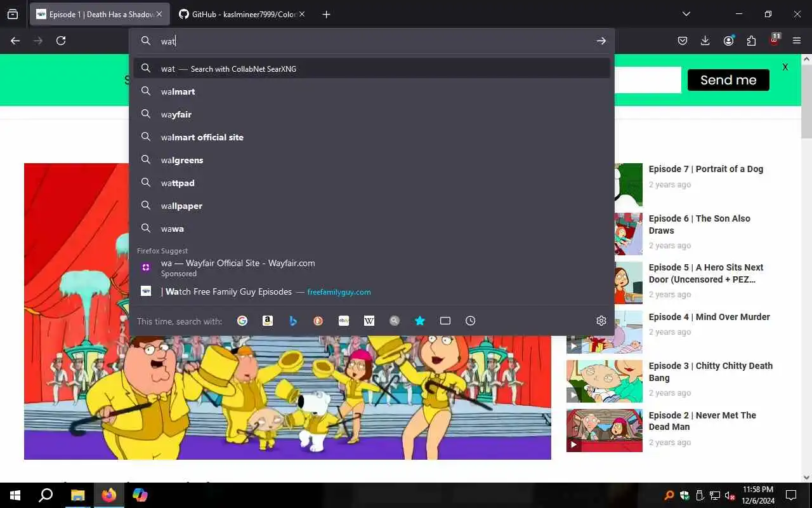The height and width of the screenshot is (508, 812).
Task: Choose the 'wawa' suggestion
Action: pyautogui.click(x=372, y=229)
